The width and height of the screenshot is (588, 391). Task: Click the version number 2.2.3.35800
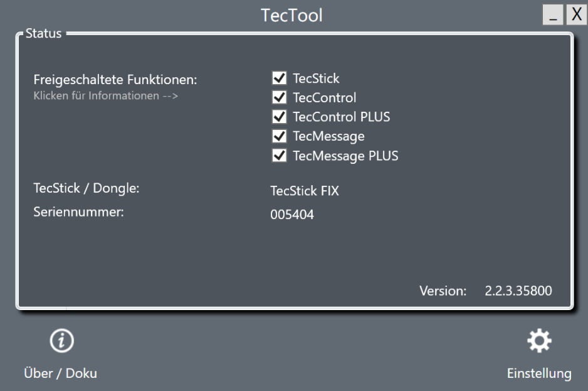(518, 291)
